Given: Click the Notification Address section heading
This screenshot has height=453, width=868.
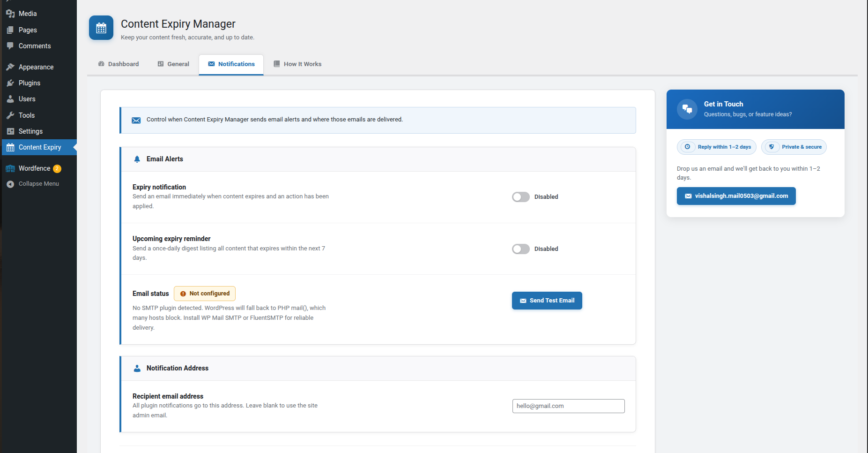Looking at the screenshot, I should click(178, 368).
